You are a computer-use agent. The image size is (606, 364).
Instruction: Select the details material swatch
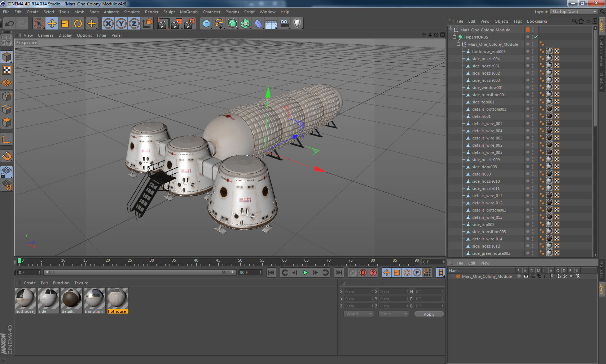click(71, 300)
